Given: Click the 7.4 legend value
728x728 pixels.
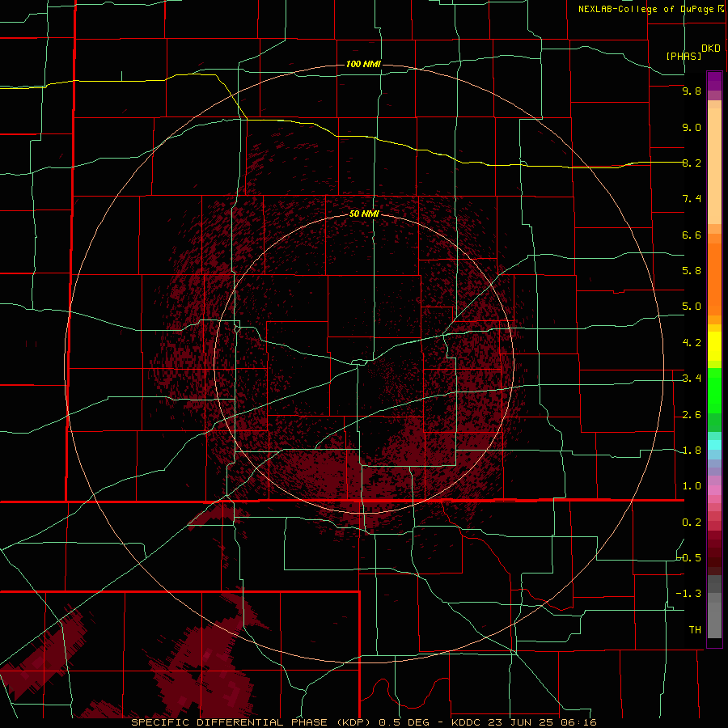Looking at the screenshot, I should [692, 199].
